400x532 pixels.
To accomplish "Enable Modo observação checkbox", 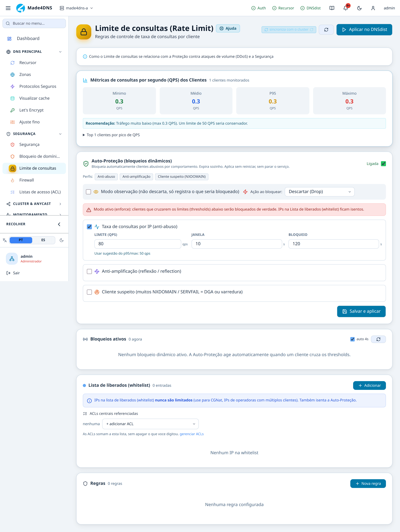I will pos(89,192).
